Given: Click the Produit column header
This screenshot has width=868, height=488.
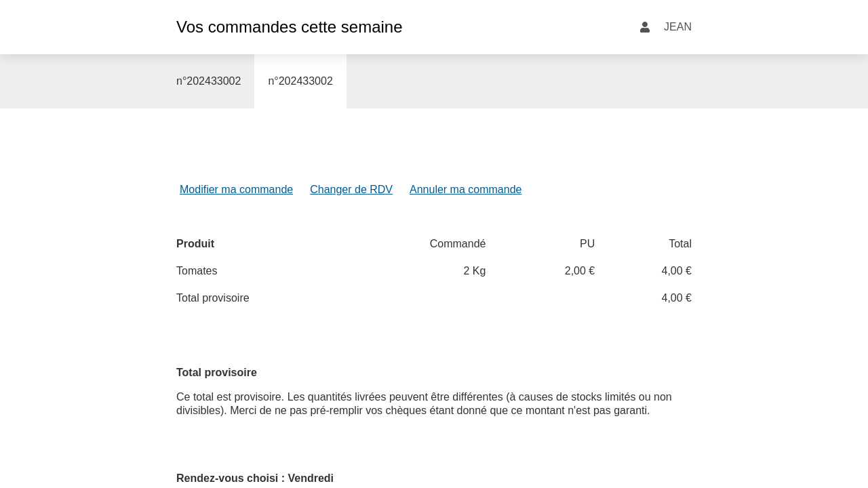Looking at the screenshot, I should tap(195, 244).
